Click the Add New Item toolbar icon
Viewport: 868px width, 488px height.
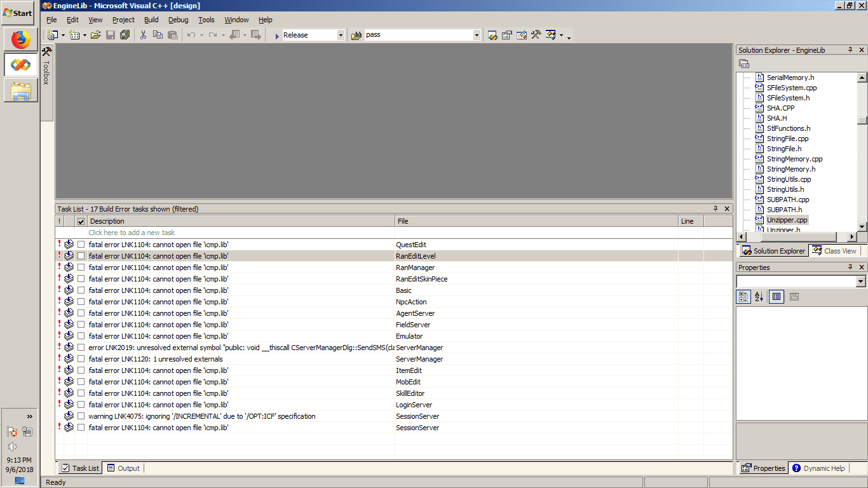(x=74, y=35)
